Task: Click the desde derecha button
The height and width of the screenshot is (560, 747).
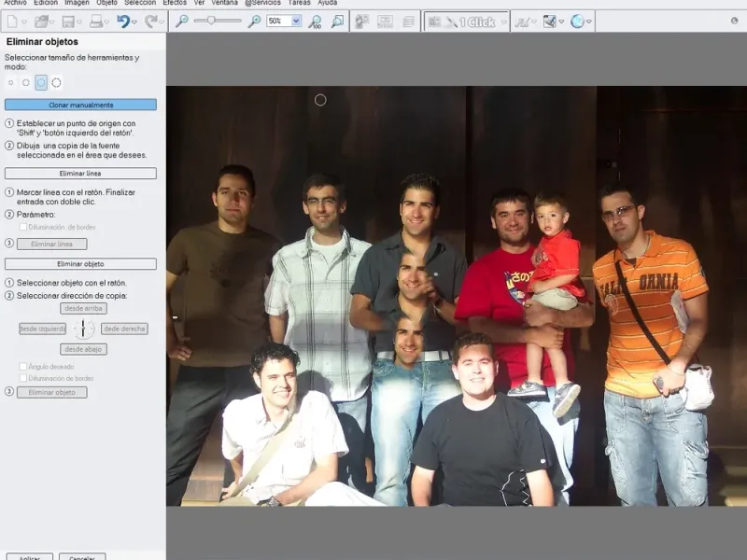Action: (x=124, y=329)
